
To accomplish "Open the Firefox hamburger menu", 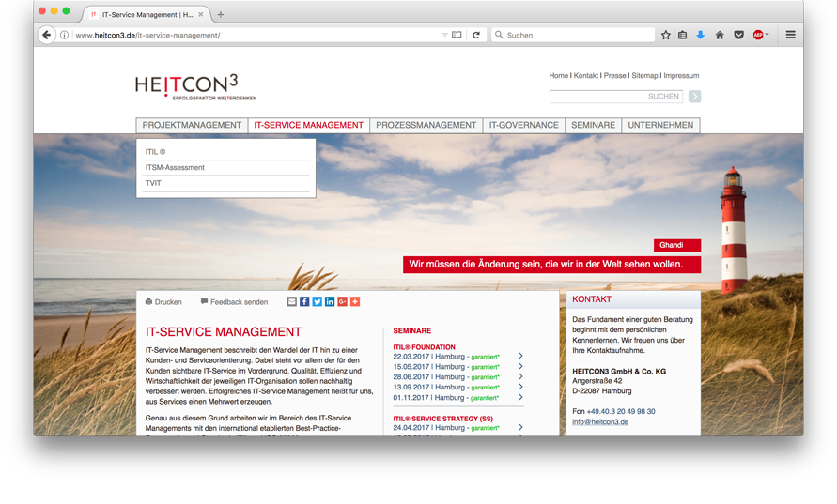I will [791, 36].
